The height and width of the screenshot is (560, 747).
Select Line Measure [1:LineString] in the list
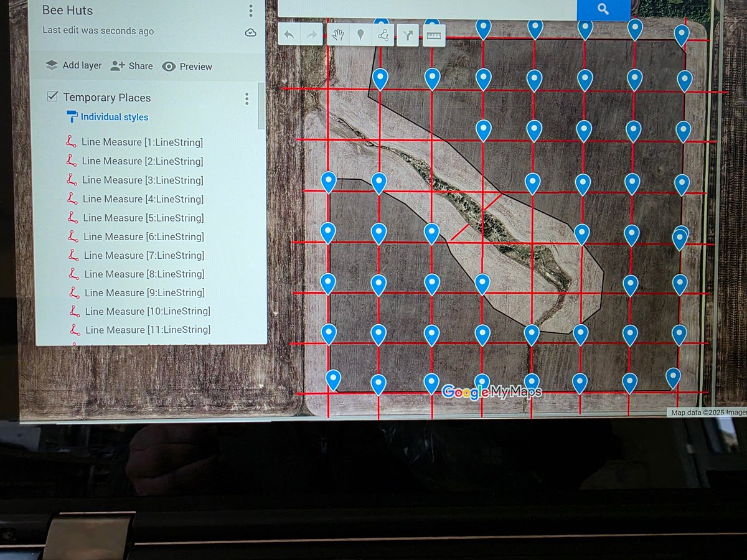click(x=143, y=142)
